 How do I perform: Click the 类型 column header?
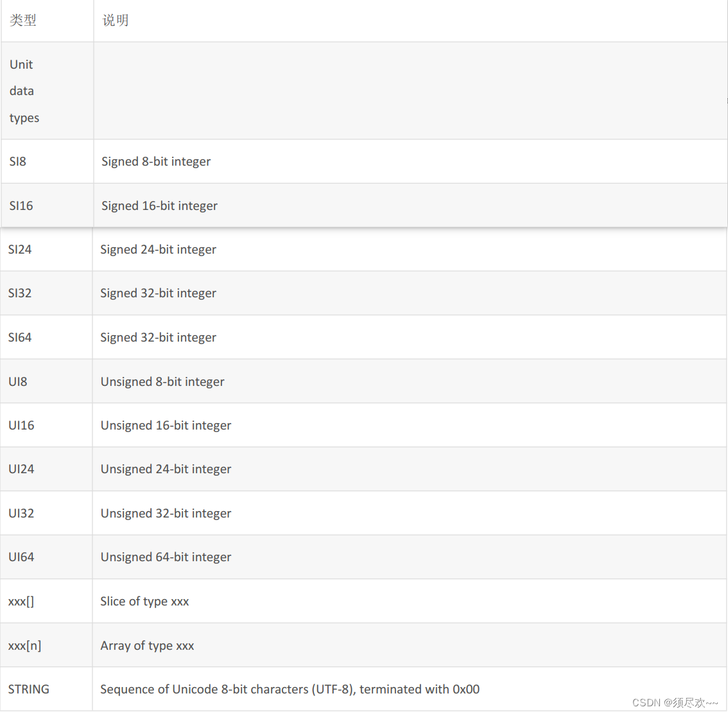(23, 21)
